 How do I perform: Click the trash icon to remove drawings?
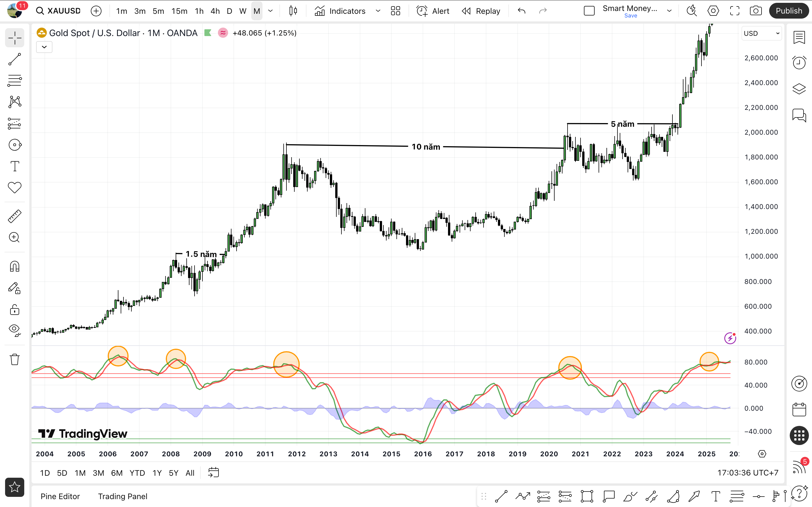(x=14, y=359)
